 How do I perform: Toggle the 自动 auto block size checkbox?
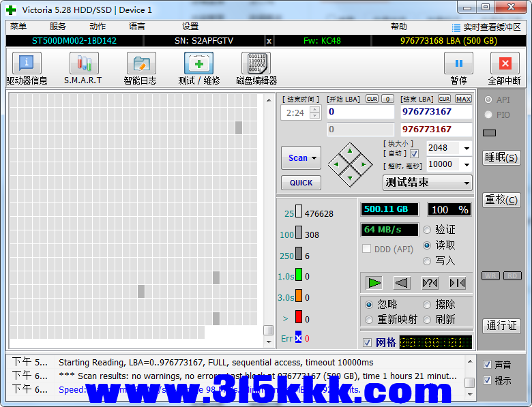[x=414, y=154]
